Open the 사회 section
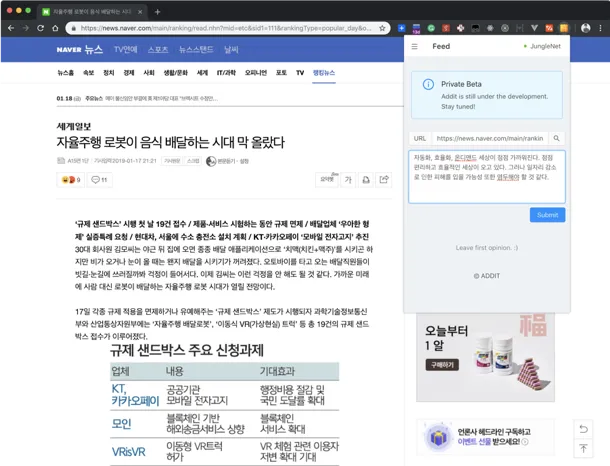610x466 pixels. click(x=149, y=73)
